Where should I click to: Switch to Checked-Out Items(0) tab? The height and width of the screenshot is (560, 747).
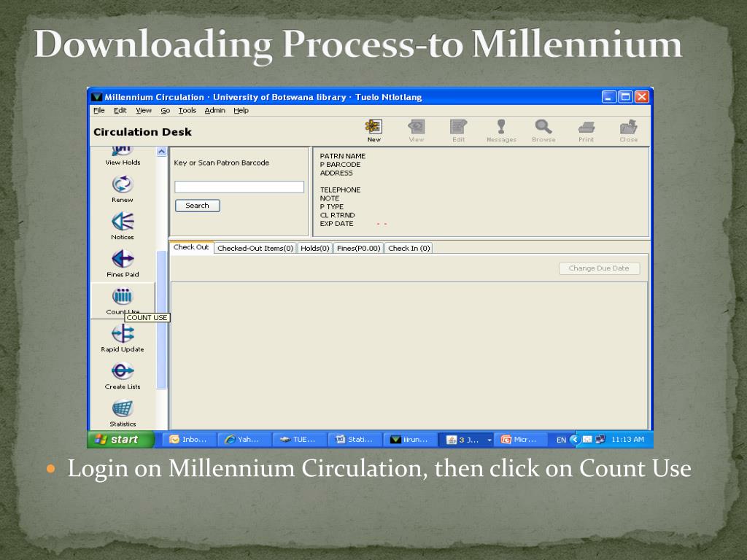tap(255, 248)
